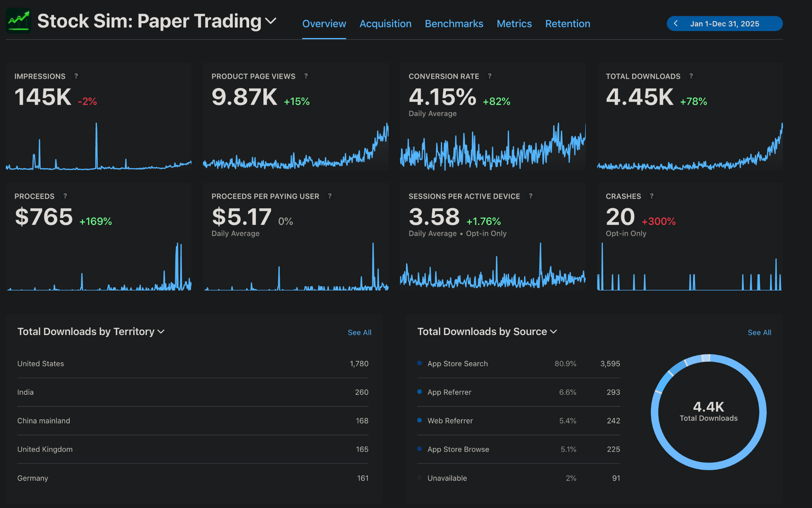Click See All for Territory downloads
812x508 pixels.
pyautogui.click(x=360, y=332)
